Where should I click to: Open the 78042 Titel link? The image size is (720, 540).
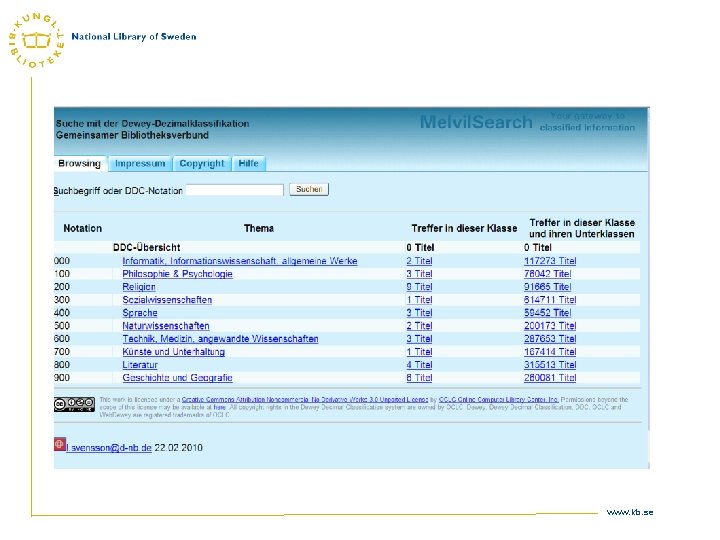tap(547, 274)
